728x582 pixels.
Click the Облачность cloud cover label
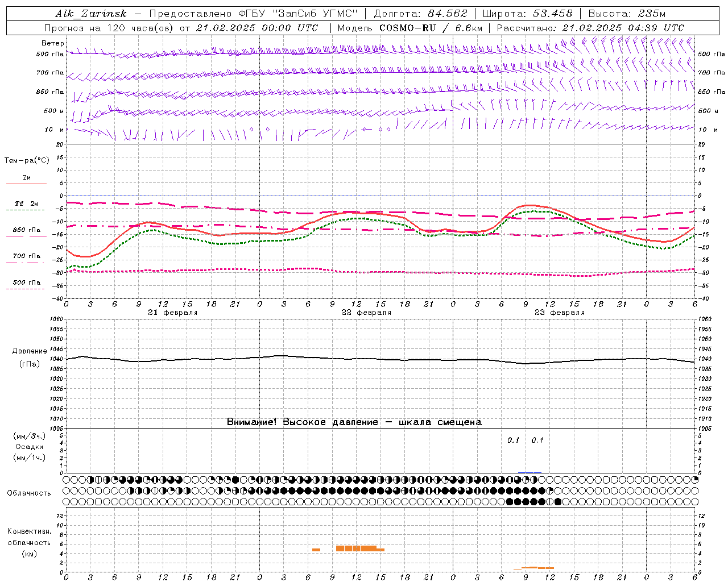pyautogui.click(x=29, y=493)
